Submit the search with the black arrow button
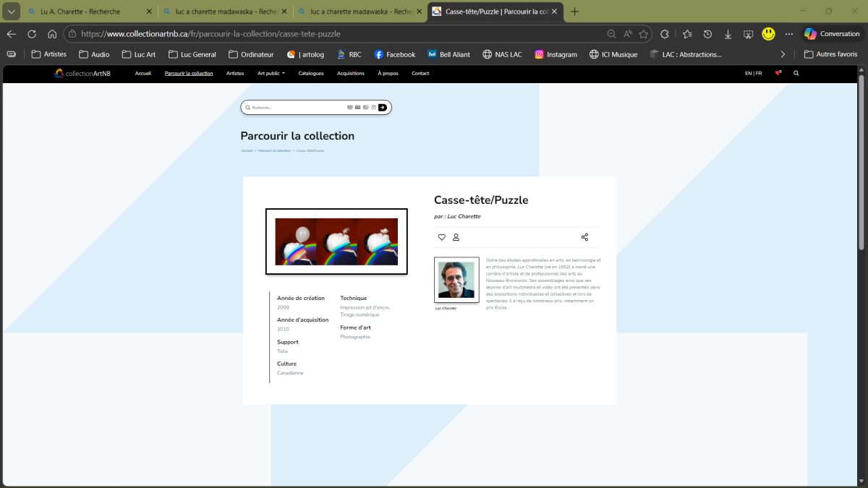 click(x=383, y=107)
